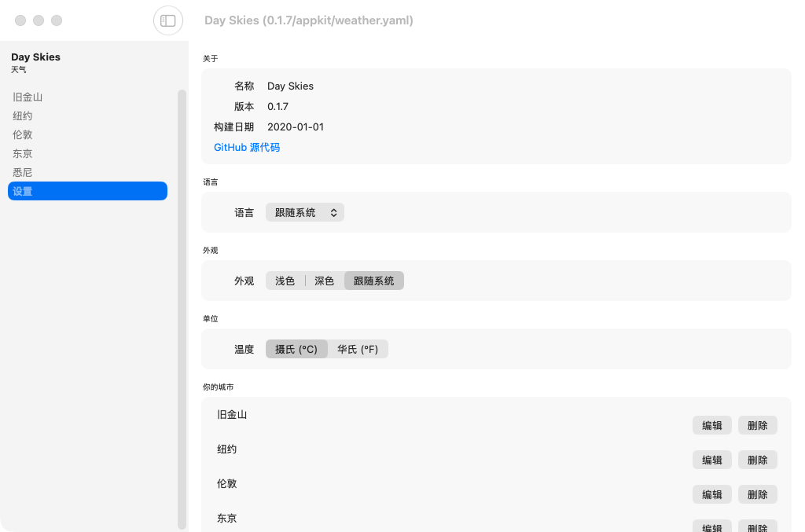Click 删除 for 旧金山
Screen dimensions: 805x532
(758, 425)
